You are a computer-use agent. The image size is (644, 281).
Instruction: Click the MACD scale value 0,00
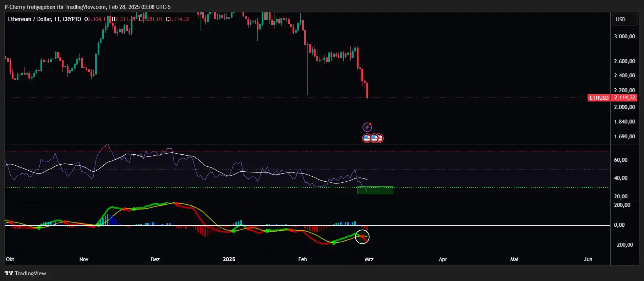[x=619, y=225]
